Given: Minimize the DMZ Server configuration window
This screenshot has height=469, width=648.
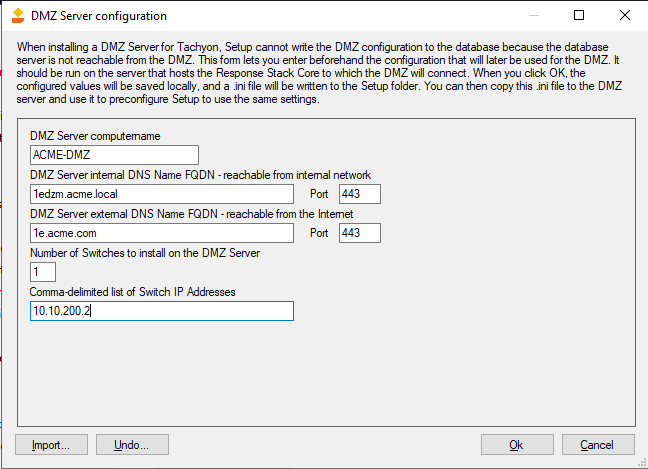Looking at the screenshot, I should coord(532,16).
